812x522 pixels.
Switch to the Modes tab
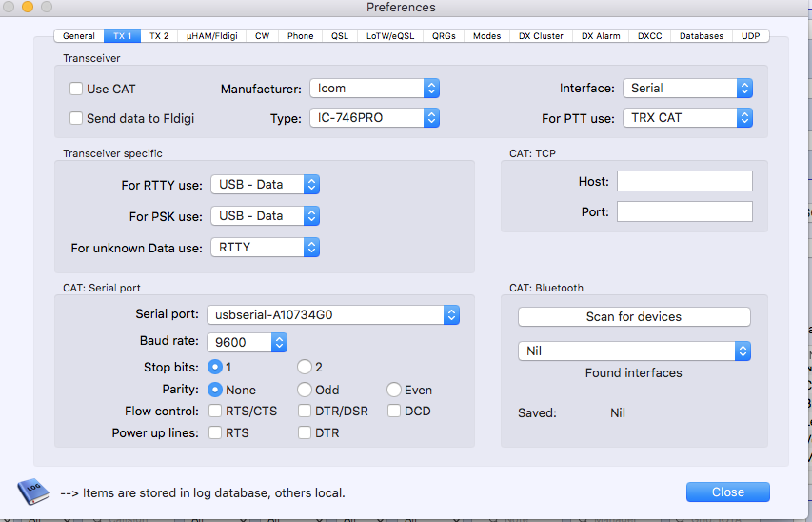point(486,36)
